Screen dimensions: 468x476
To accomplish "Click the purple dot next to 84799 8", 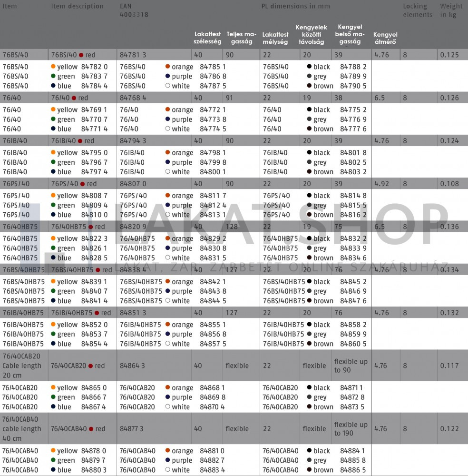I will click(x=168, y=162).
